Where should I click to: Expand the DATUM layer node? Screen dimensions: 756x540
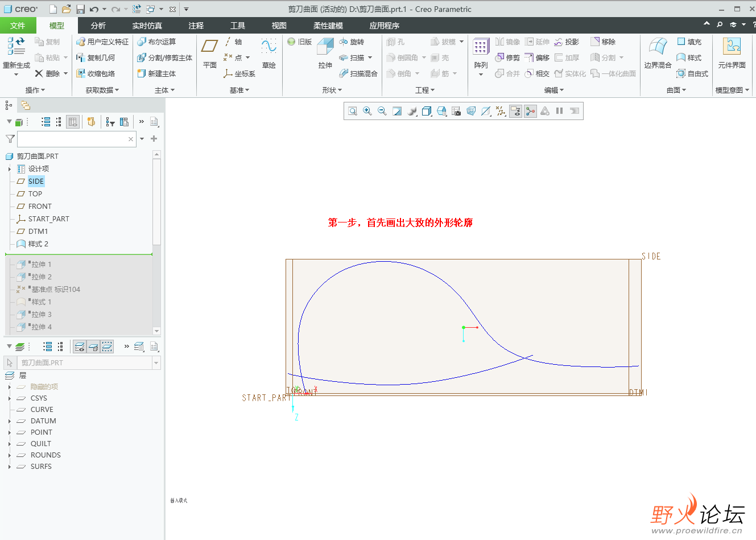click(x=10, y=421)
